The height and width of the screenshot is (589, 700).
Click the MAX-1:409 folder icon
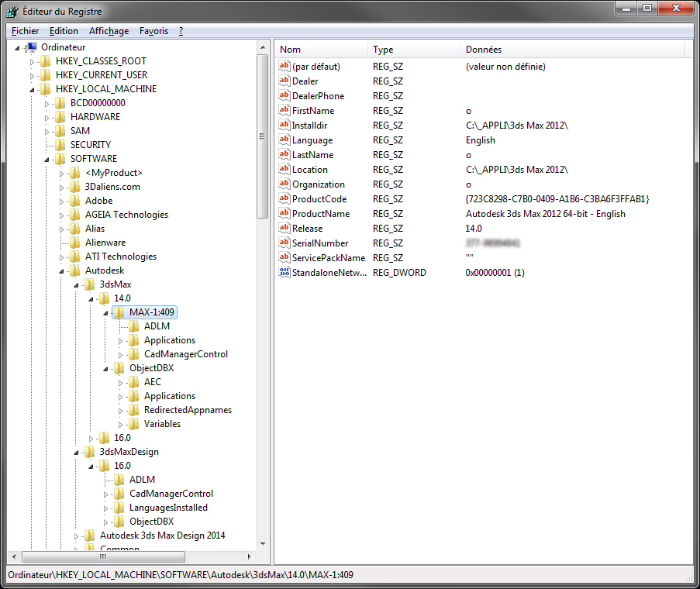pyautogui.click(x=119, y=312)
